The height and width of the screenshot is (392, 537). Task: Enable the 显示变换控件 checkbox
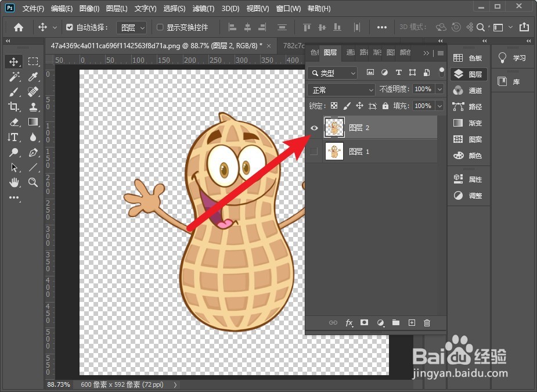point(160,27)
